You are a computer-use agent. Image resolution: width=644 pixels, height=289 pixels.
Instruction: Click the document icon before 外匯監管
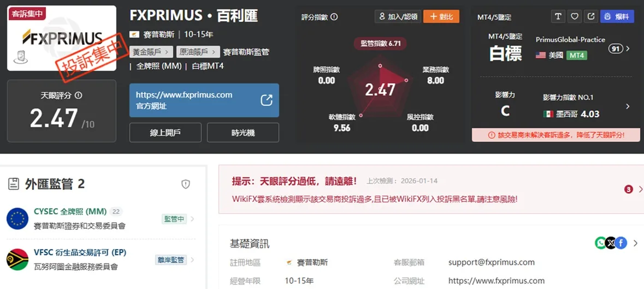14,184
